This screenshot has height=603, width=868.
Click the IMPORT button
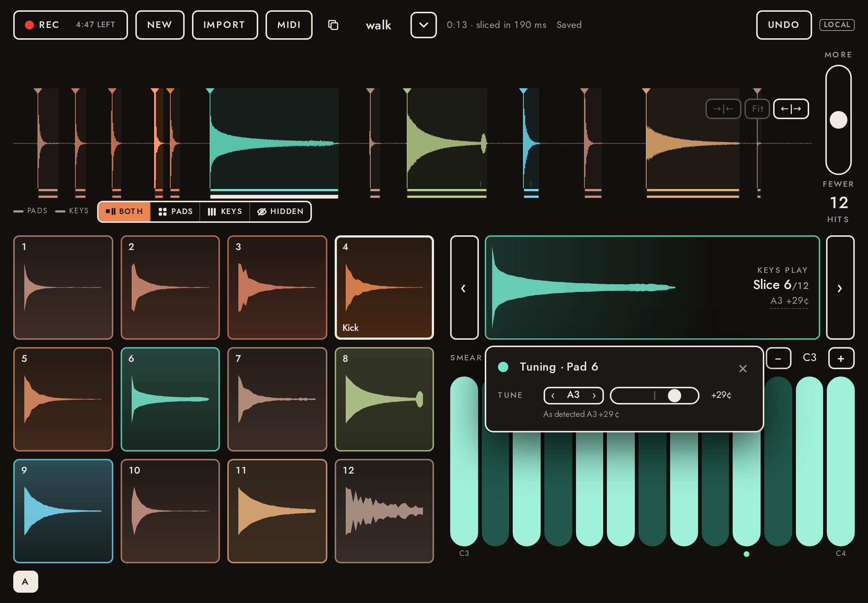(x=225, y=25)
